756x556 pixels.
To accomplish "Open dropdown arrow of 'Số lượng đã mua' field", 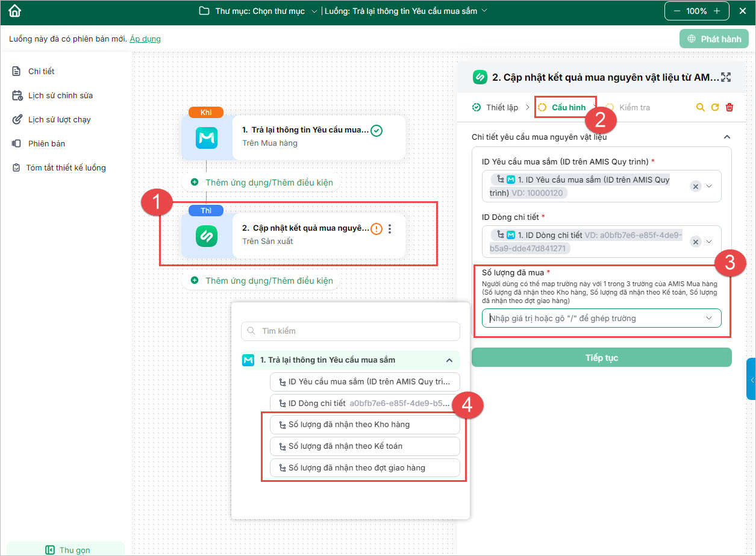I will pos(709,318).
